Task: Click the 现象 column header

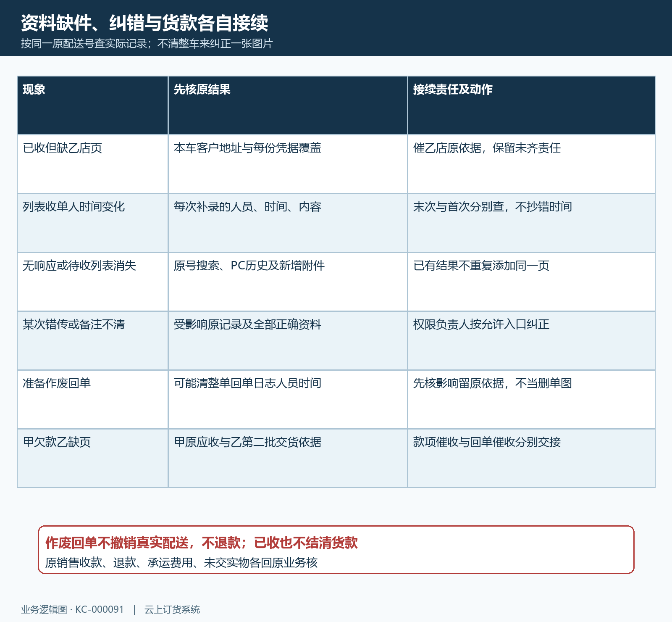Action: tap(92, 105)
